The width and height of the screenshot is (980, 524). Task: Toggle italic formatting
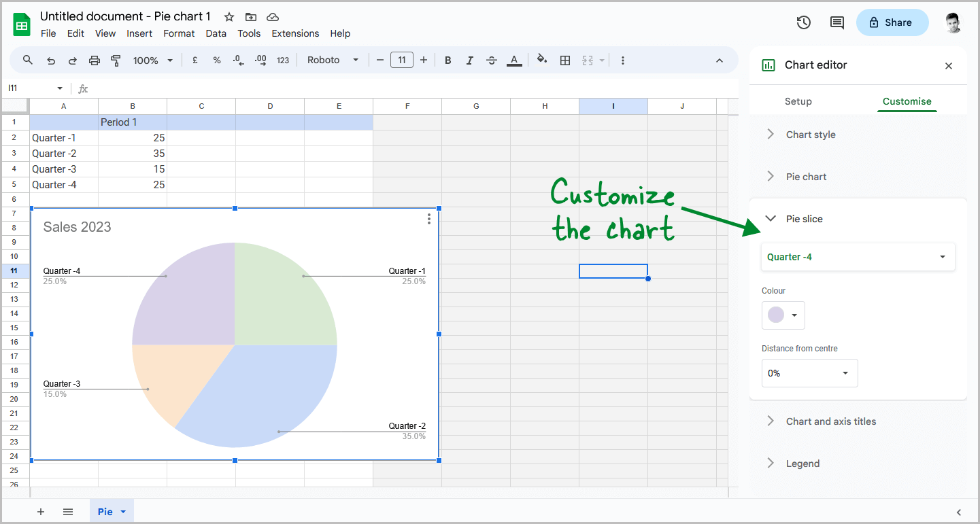(470, 60)
